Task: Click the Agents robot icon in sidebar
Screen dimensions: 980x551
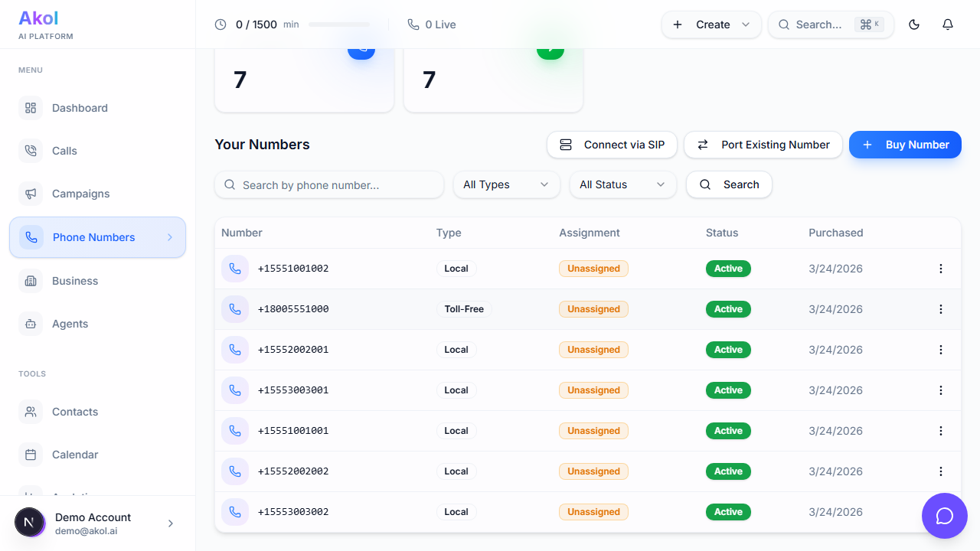Action: 31,324
